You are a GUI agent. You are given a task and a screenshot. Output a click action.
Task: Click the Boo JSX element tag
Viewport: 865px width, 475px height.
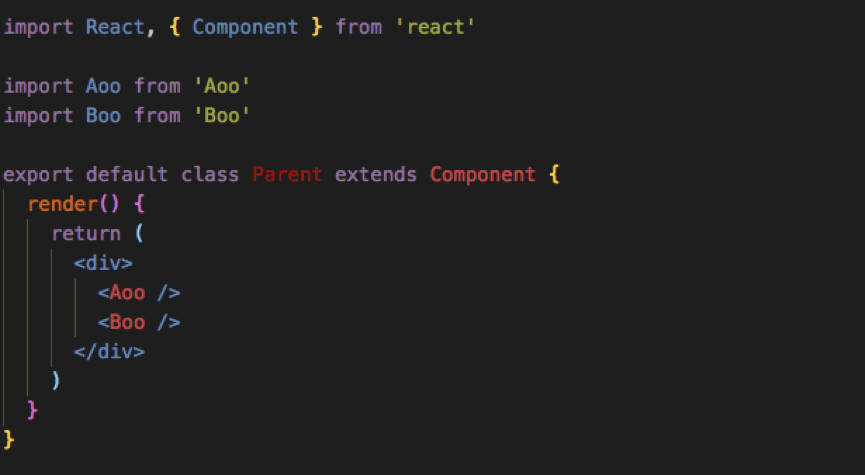[127, 322]
